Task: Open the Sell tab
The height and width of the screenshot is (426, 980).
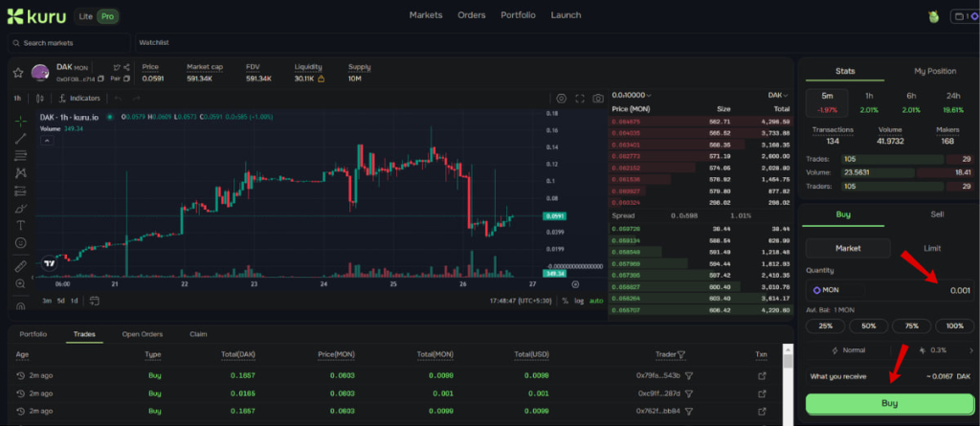Action: click(936, 214)
